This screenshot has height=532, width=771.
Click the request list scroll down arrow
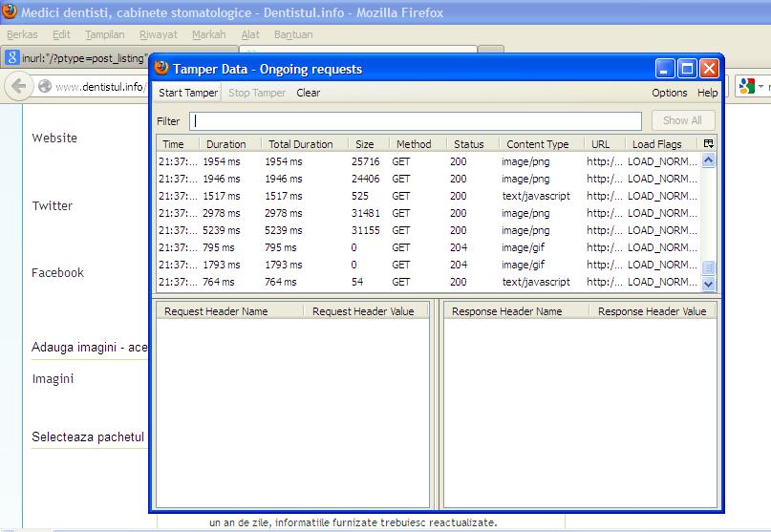pyautogui.click(x=708, y=284)
